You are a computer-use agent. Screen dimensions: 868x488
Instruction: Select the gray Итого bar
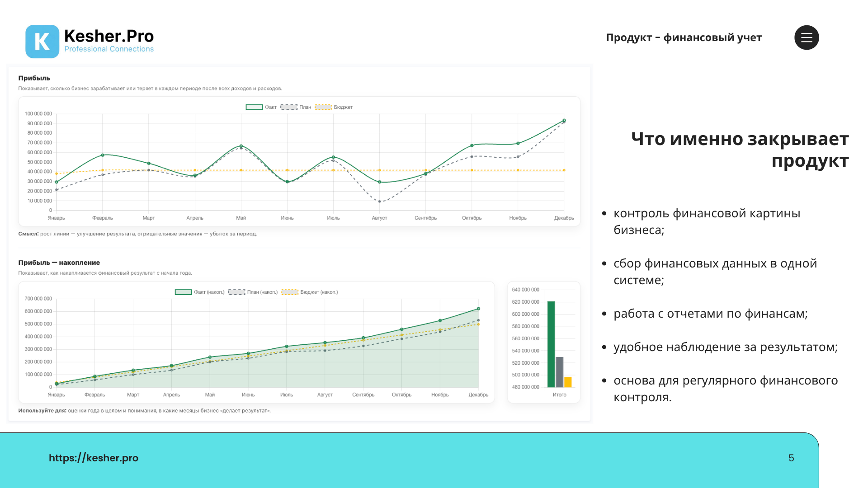click(x=560, y=372)
